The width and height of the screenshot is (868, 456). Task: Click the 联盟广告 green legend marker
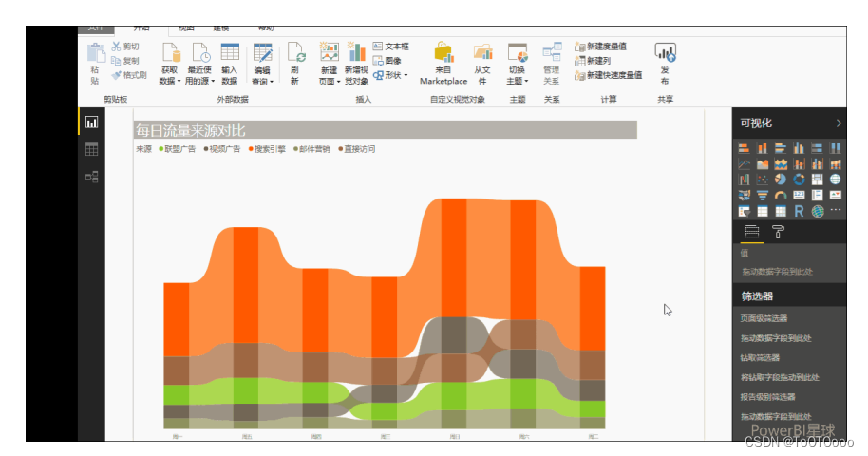[161, 149]
